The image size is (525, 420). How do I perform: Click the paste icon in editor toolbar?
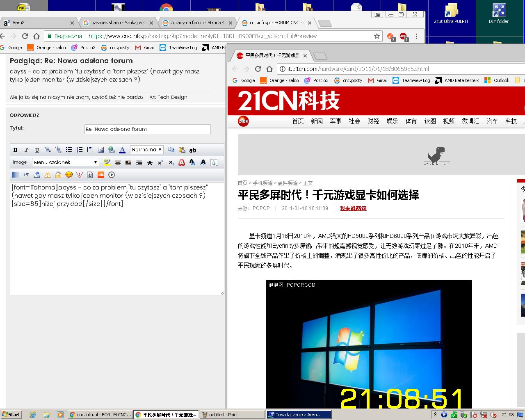[182, 150]
